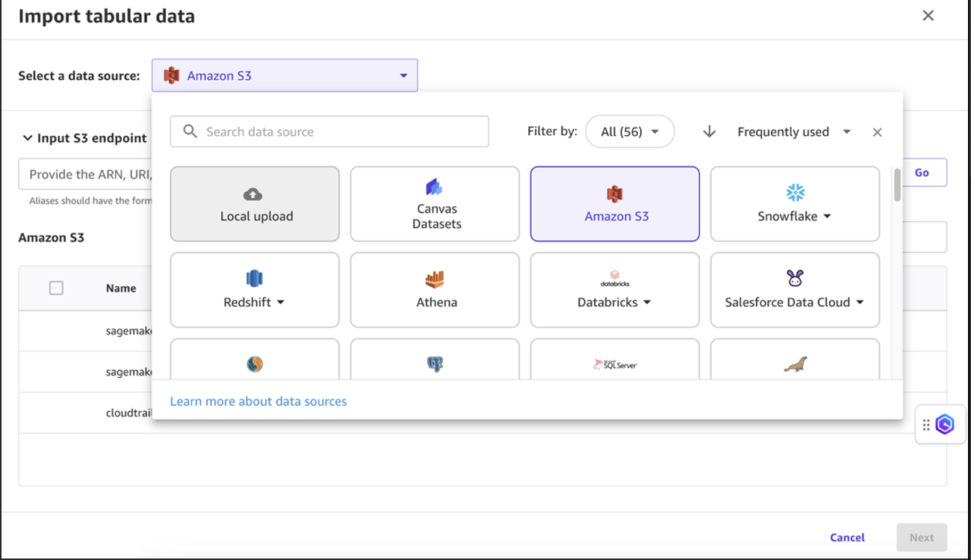Expand the Snowflake card dropdown arrow

pyautogui.click(x=828, y=217)
